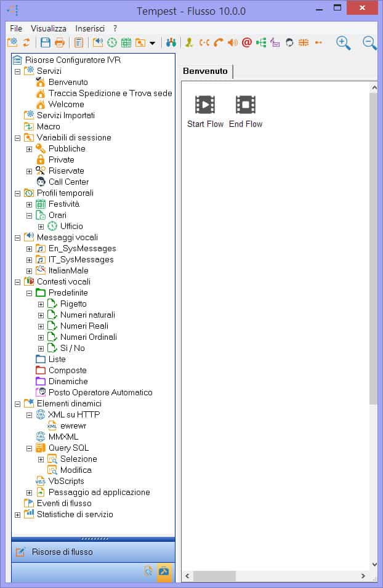Select the Start Flow block icon

point(205,105)
